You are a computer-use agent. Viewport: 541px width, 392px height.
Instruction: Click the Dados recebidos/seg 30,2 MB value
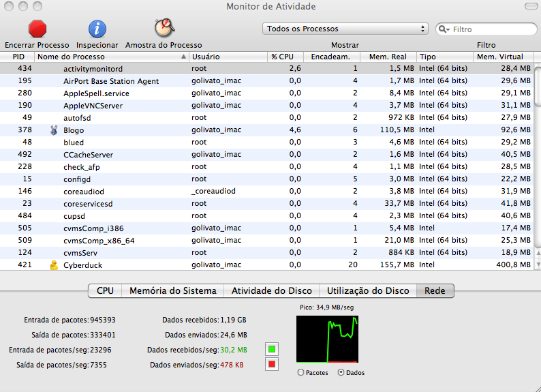[x=234, y=350]
